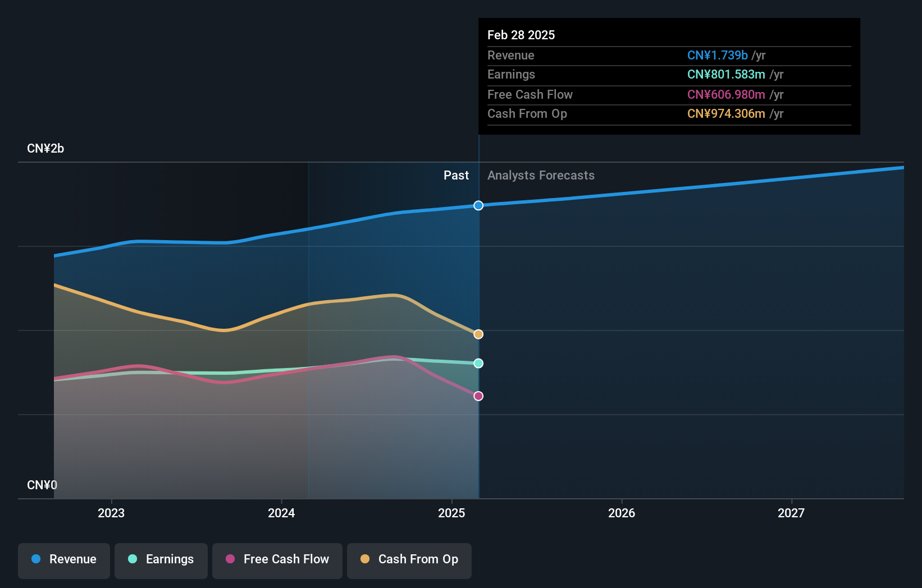Viewport: 922px width, 588px height.
Task: Click the teal Earnings legend dot
Action: [133, 559]
